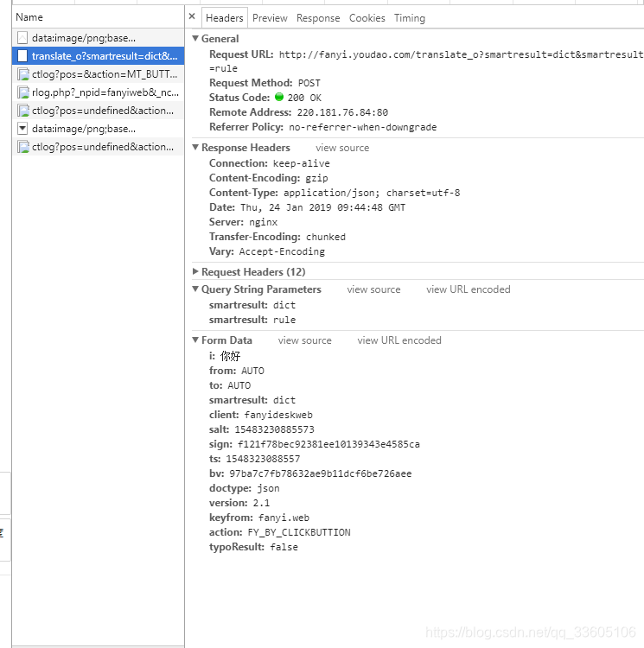Viewport: 644px width, 648px height.
Task: Click the keyfrom: fanyi.web entry
Action: [259, 518]
